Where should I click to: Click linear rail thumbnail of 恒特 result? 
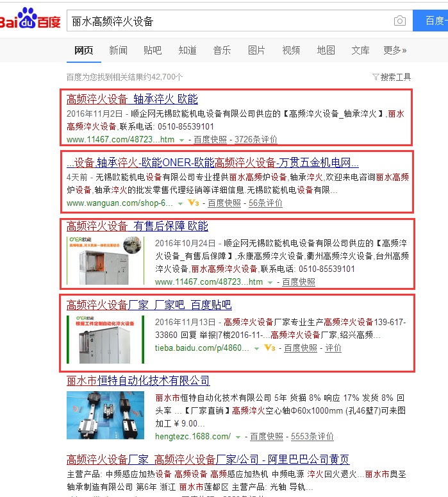[105, 415]
